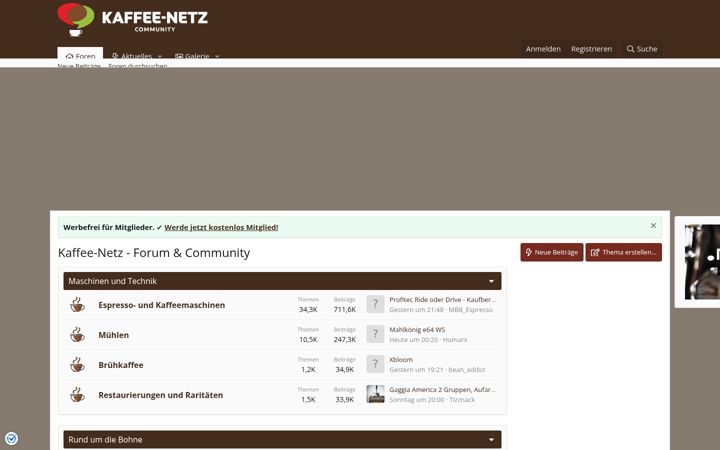This screenshot has width=720, height=450.
Task: Click the coffee cup icon beside Mühlen
Action: [77, 334]
